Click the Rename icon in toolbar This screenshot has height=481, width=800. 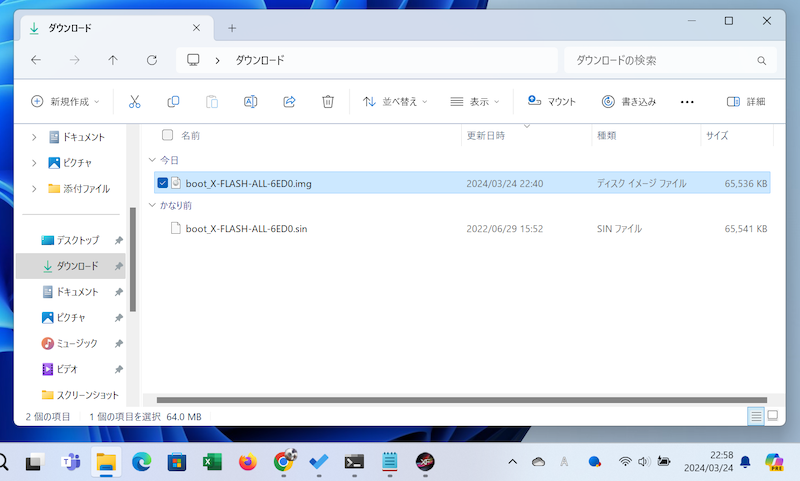pos(251,101)
